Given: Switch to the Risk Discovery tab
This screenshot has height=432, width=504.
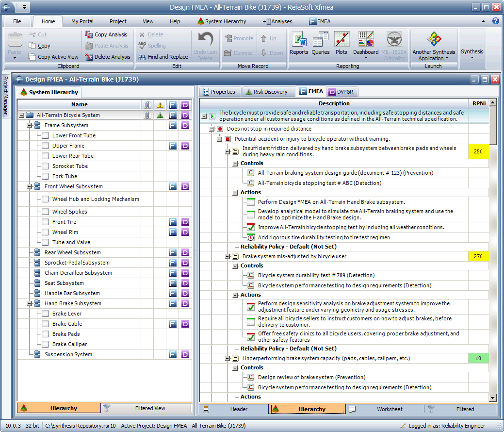Looking at the screenshot, I should click(x=266, y=91).
